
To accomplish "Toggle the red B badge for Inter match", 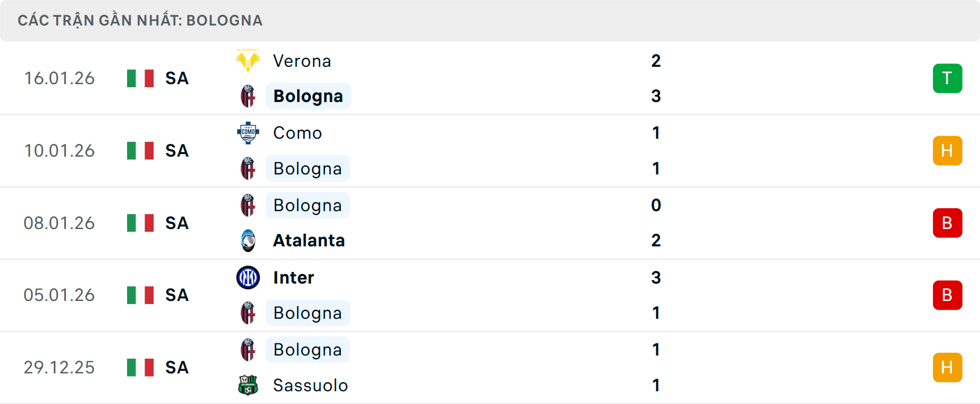I will point(947,295).
